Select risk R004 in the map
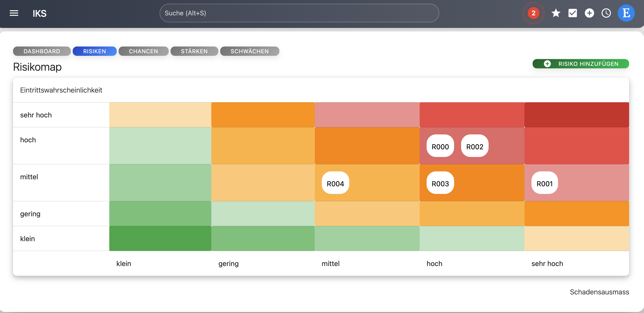Viewport: 644px width, 313px height. [335, 183]
